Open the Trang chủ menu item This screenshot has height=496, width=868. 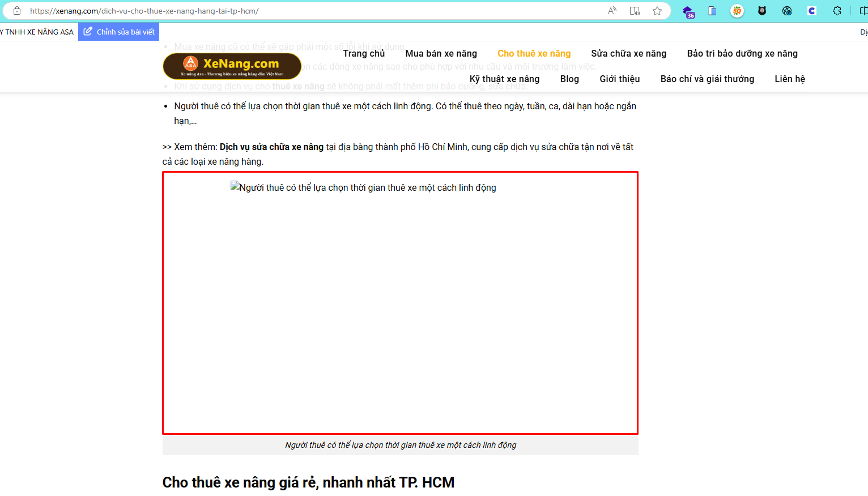click(364, 53)
